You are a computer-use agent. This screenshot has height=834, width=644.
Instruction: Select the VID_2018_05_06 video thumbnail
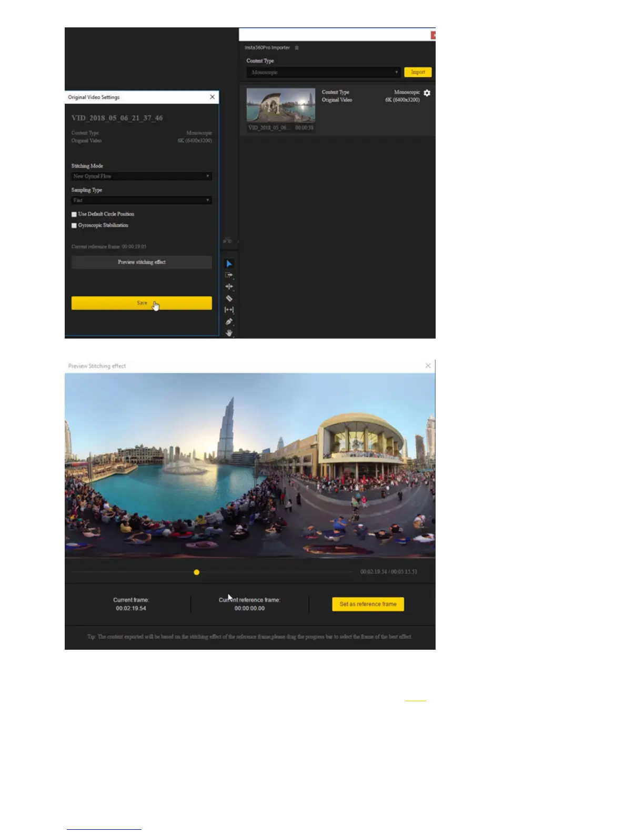(x=281, y=105)
